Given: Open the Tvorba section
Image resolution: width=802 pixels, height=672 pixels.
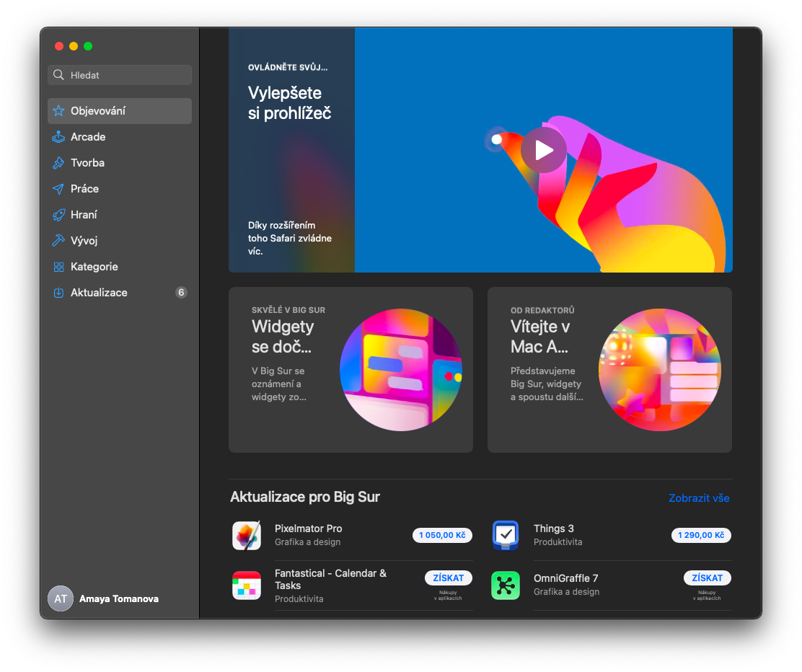Looking at the screenshot, I should click(x=120, y=163).
